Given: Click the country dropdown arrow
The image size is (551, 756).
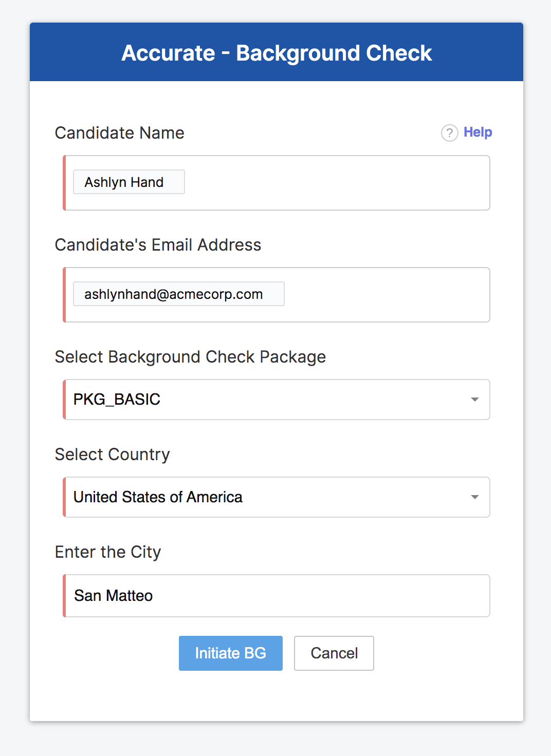Looking at the screenshot, I should [475, 497].
